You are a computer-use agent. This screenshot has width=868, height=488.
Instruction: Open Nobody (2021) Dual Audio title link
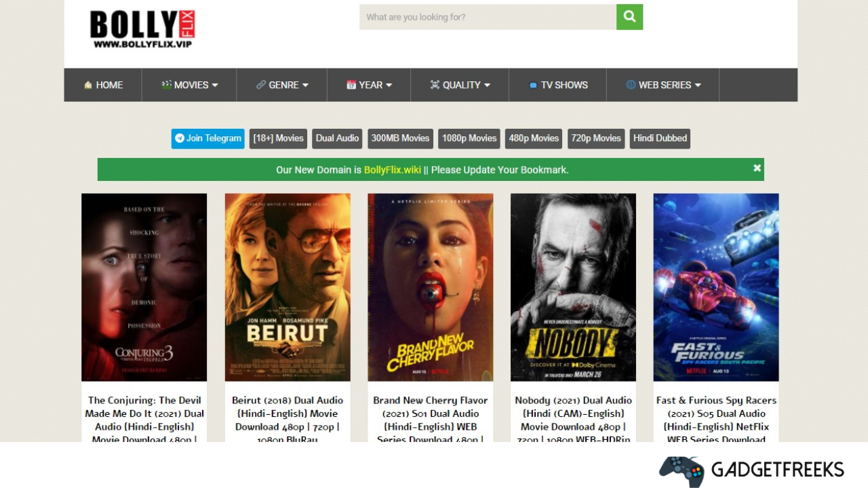click(573, 418)
